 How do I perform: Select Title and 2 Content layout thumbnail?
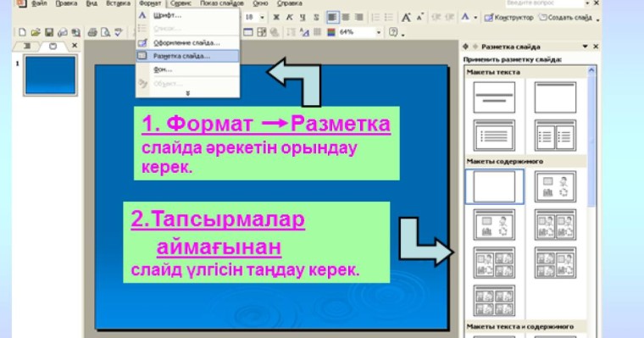click(x=555, y=224)
